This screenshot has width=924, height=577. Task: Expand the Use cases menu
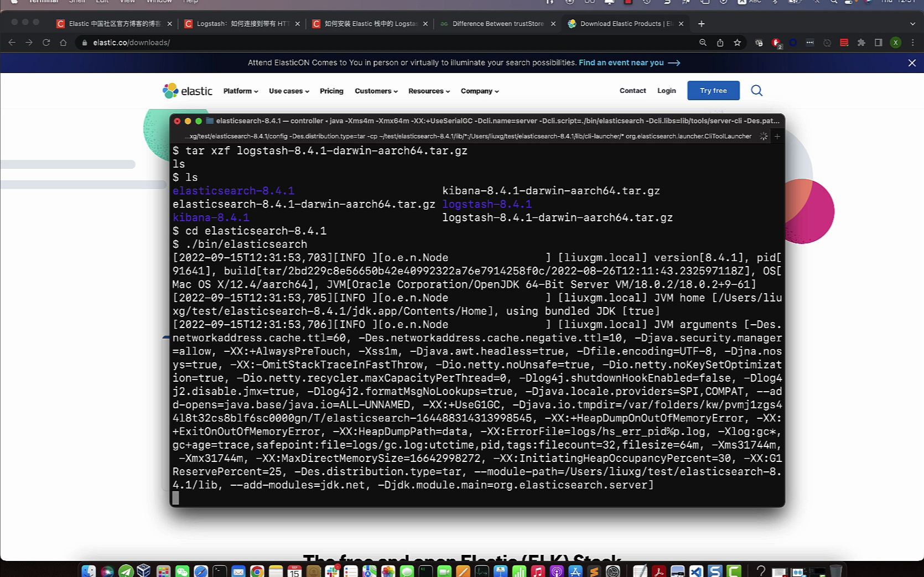289,91
